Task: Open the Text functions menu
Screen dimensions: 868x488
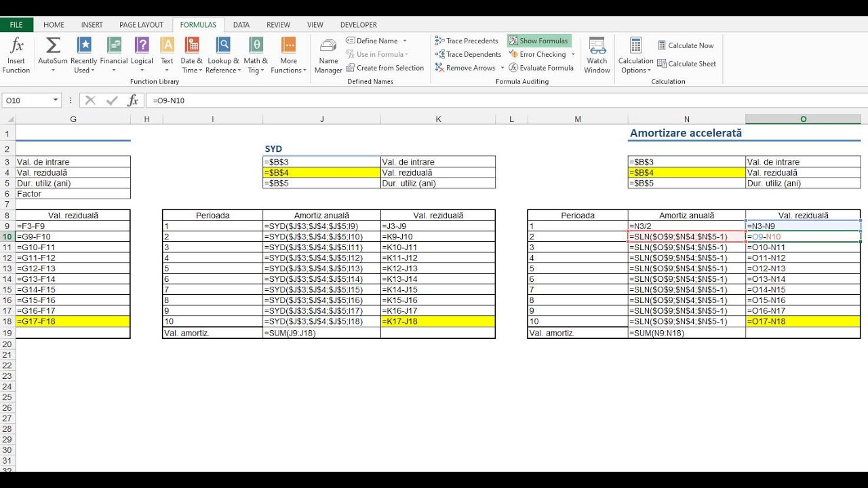Action: 167,56
